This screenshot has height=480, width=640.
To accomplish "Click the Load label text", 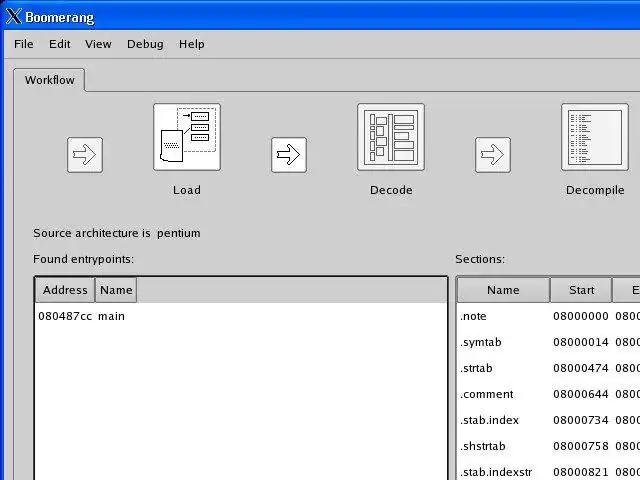I will [x=187, y=190].
